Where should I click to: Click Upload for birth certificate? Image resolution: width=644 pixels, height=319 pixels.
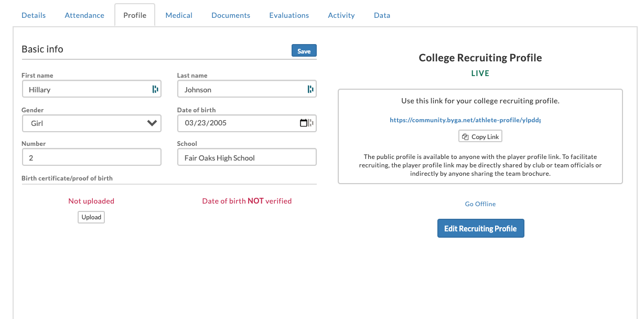[x=91, y=217]
